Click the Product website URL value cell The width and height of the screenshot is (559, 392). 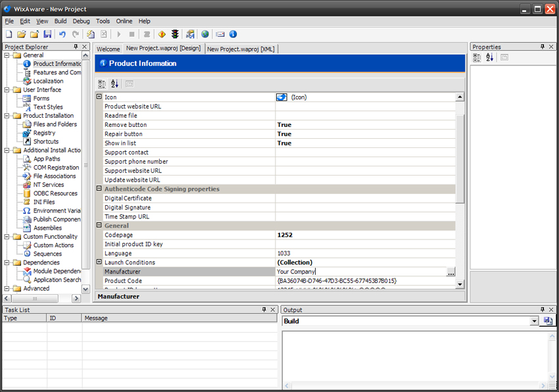pyautogui.click(x=366, y=107)
